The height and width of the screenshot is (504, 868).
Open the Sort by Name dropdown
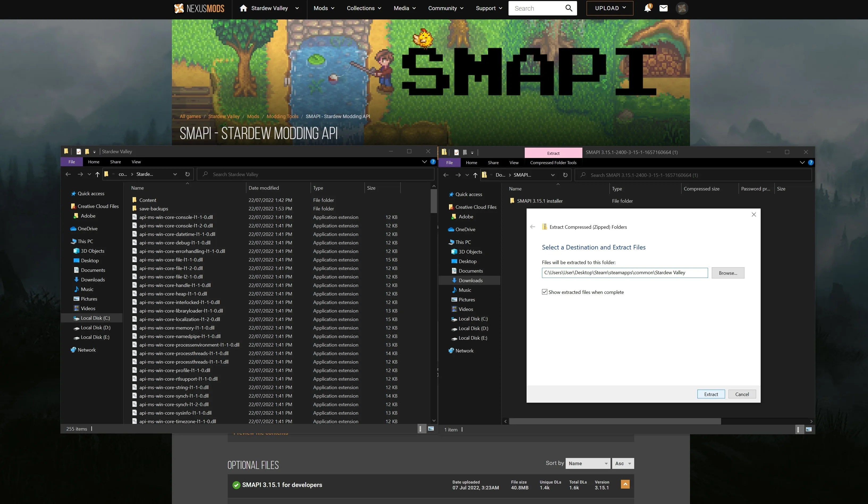tap(588, 463)
